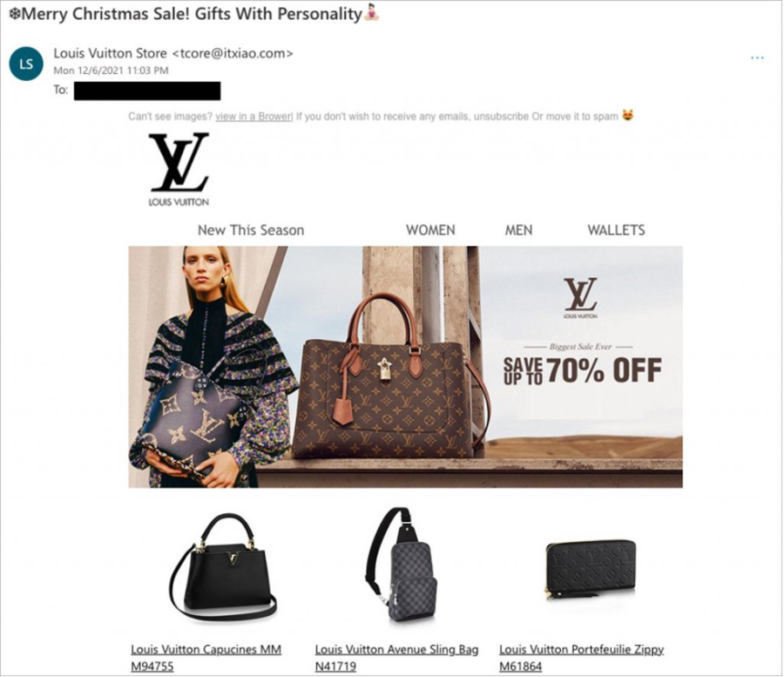Click the snowflake icon in subject line
Viewport: 784px width, 677px height.
[15, 15]
